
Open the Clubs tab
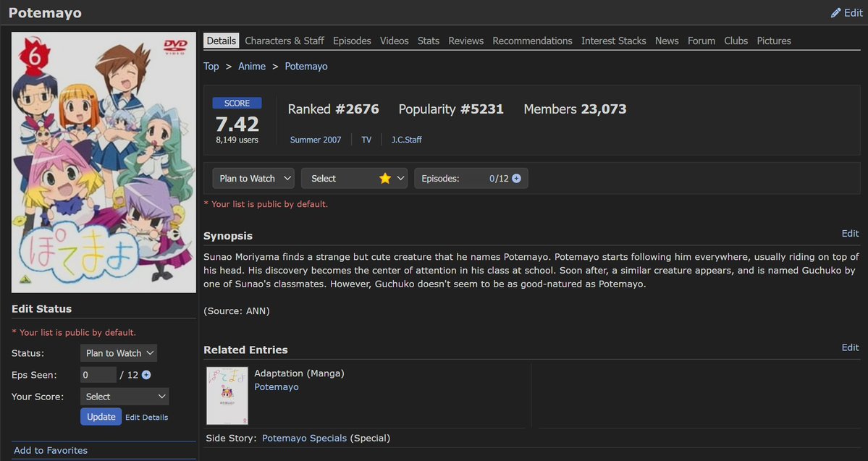736,41
